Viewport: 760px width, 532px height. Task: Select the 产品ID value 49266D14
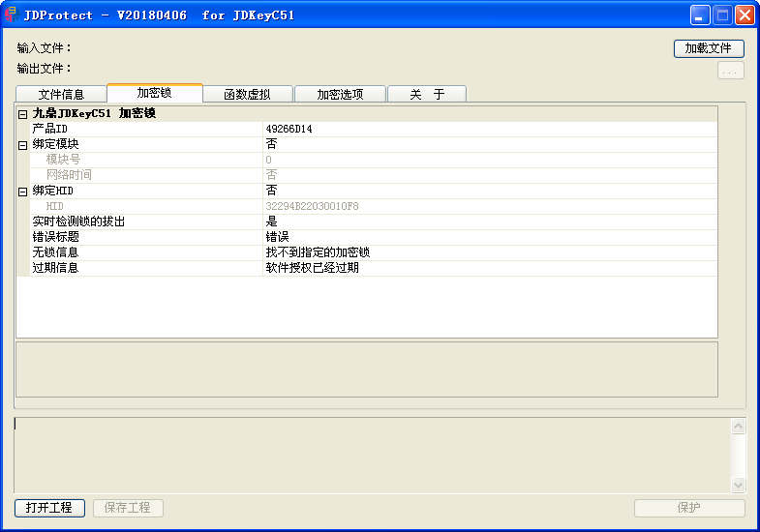point(289,129)
